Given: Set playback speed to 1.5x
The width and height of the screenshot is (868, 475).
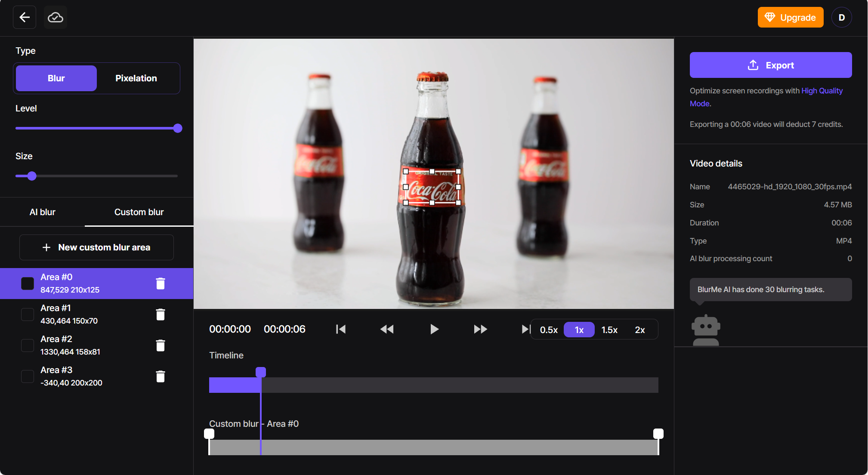Looking at the screenshot, I should click(609, 330).
